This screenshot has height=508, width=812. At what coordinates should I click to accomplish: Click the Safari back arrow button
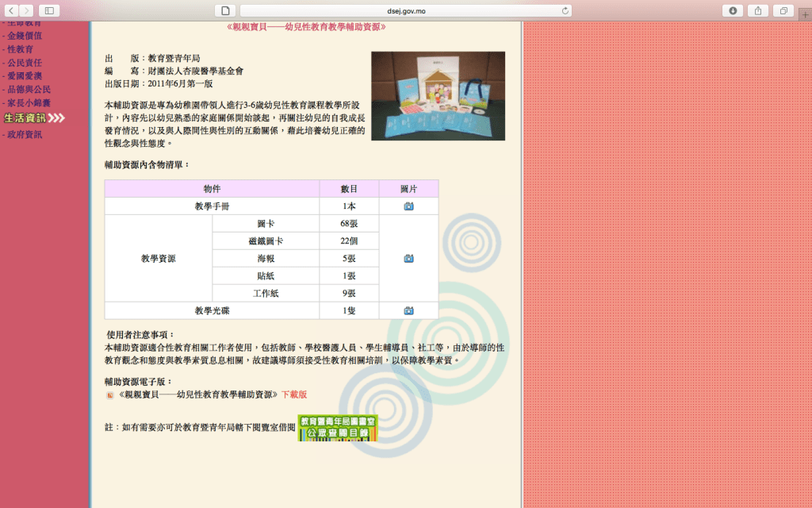11,10
